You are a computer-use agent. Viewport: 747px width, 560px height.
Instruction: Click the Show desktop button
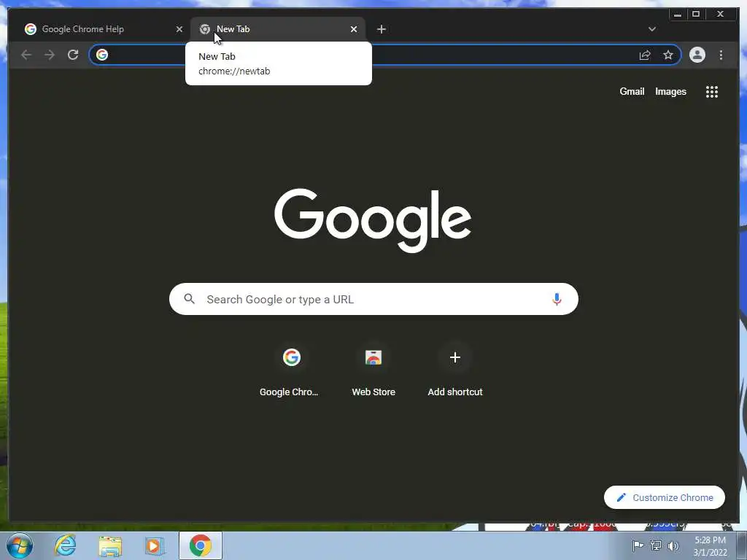tap(742, 545)
